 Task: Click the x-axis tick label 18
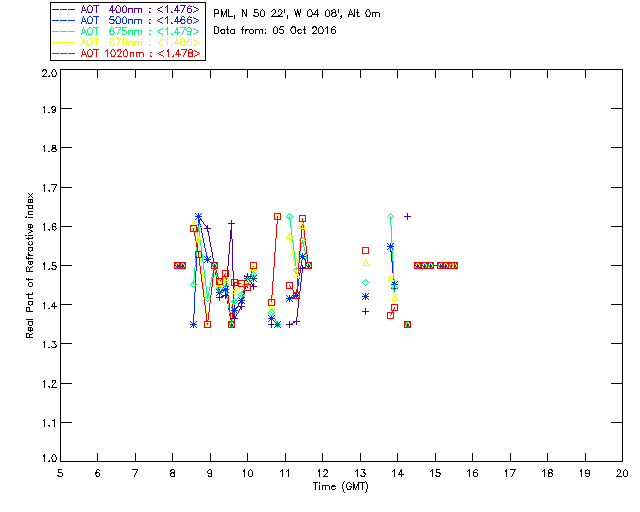pyautogui.click(x=547, y=473)
